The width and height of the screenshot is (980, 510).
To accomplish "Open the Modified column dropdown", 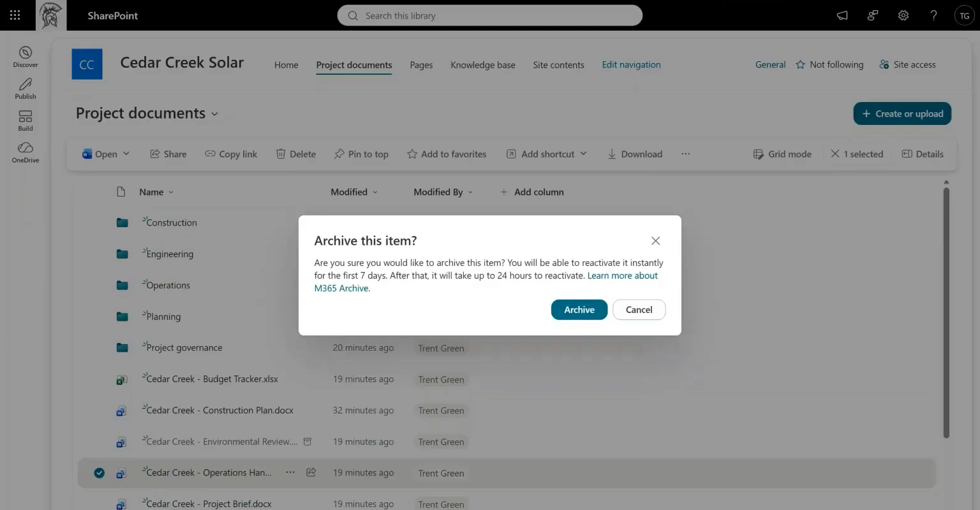I will (x=354, y=192).
